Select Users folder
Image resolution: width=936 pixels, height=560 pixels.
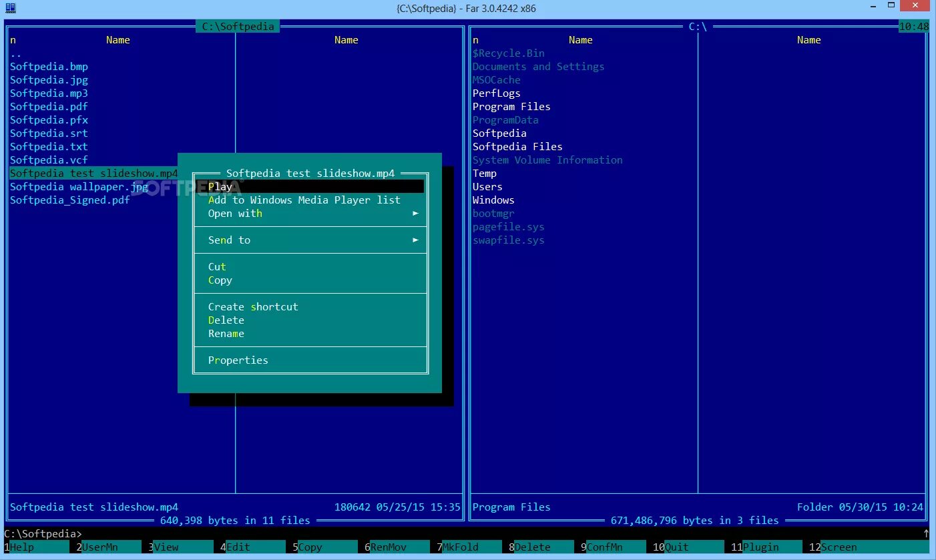487,187
